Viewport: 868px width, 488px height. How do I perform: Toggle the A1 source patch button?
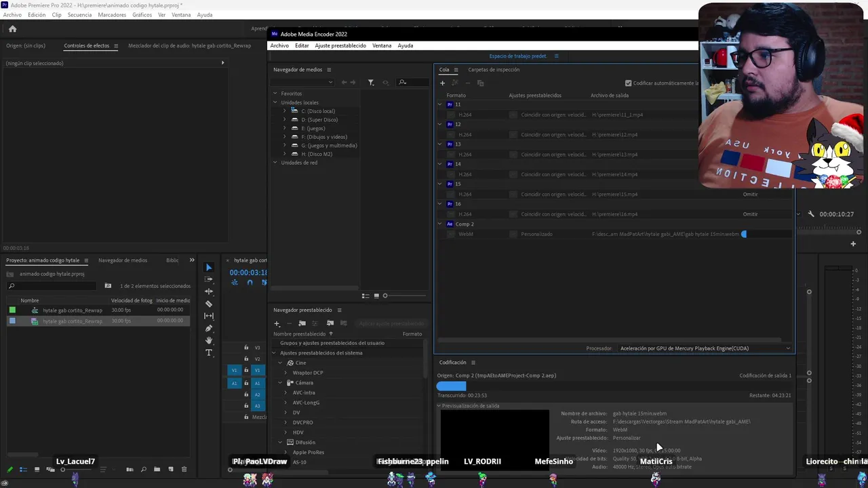[235, 383]
